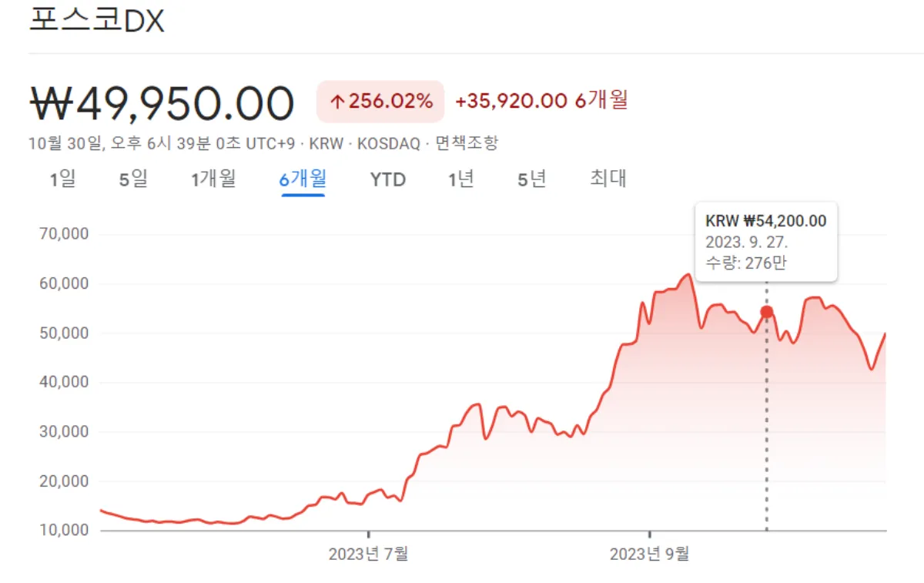Click the 40,000 y-axis label
Image resolution: width=924 pixels, height=583 pixels.
pos(63,382)
